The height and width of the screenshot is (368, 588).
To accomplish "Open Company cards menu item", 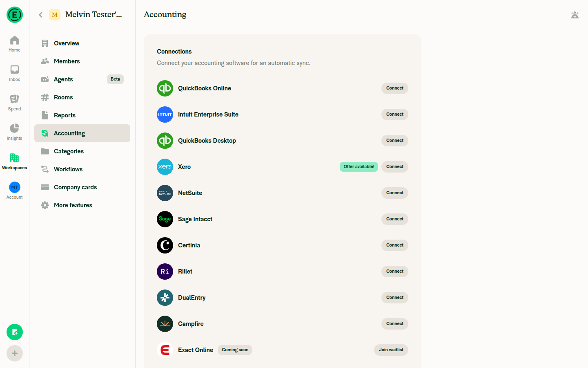I will click(x=82, y=187).
